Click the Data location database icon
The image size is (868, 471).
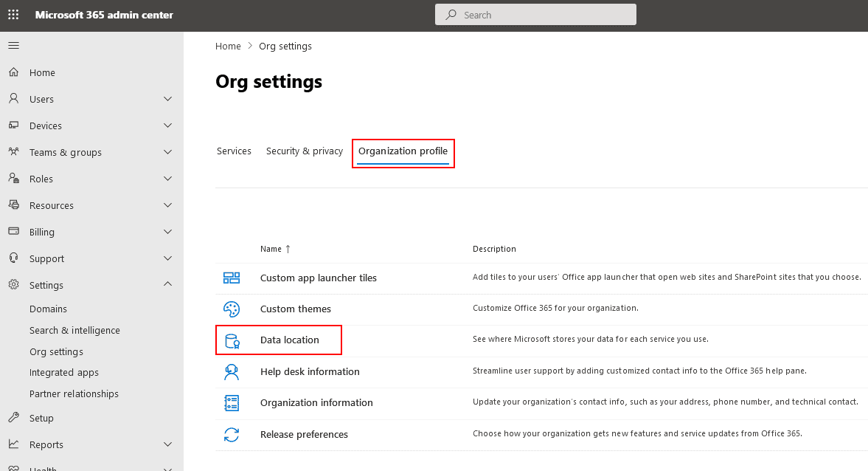click(x=232, y=340)
